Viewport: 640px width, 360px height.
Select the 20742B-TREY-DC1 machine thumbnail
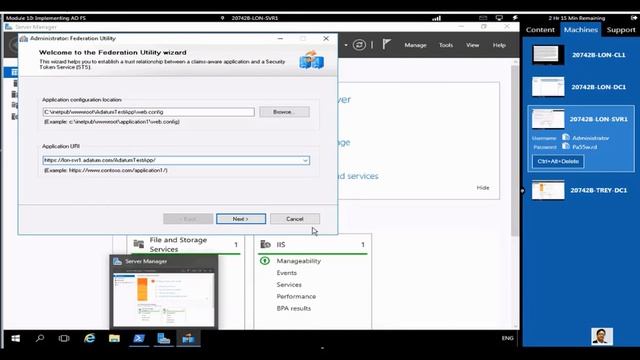pyautogui.click(x=548, y=190)
